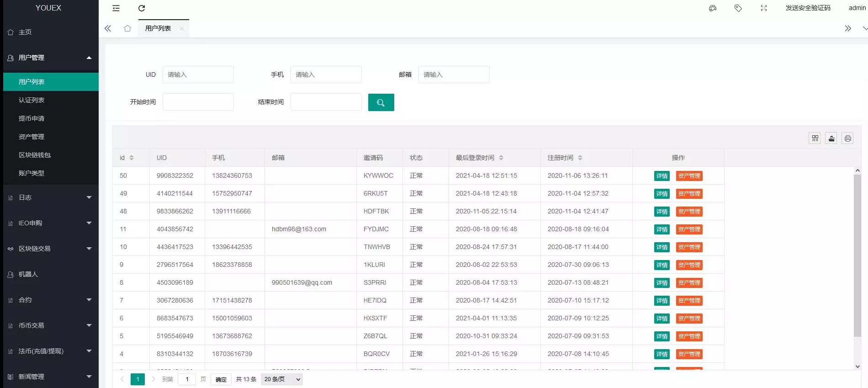Select 用户列表 in sidebar

coord(51,82)
